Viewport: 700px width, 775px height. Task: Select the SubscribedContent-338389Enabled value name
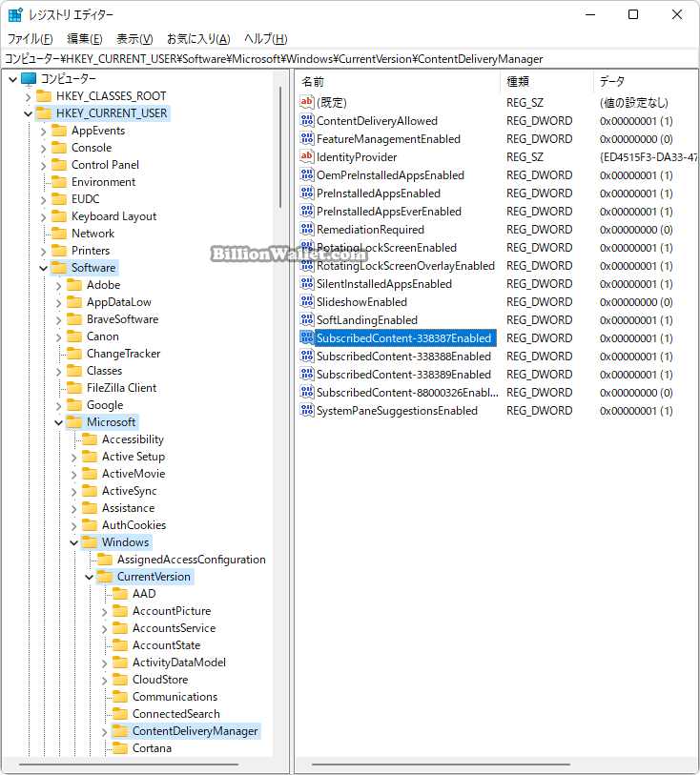click(404, 375)
